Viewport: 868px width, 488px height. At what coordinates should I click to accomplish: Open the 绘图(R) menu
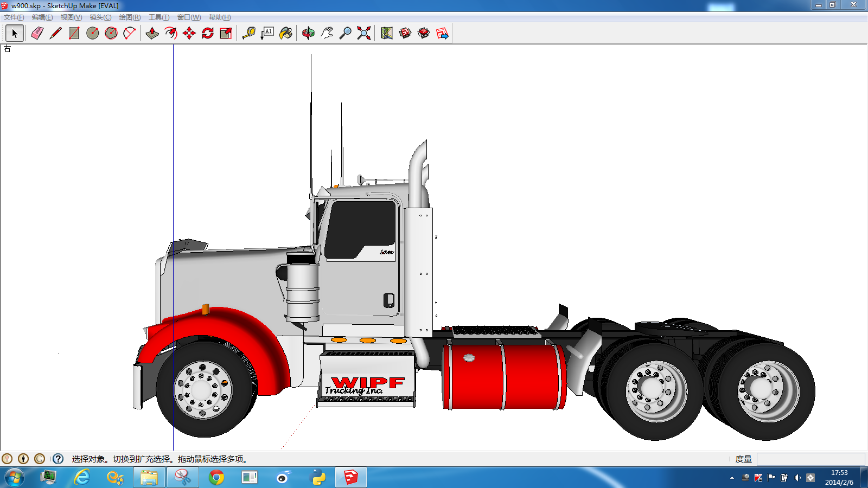tap(130, 17)
